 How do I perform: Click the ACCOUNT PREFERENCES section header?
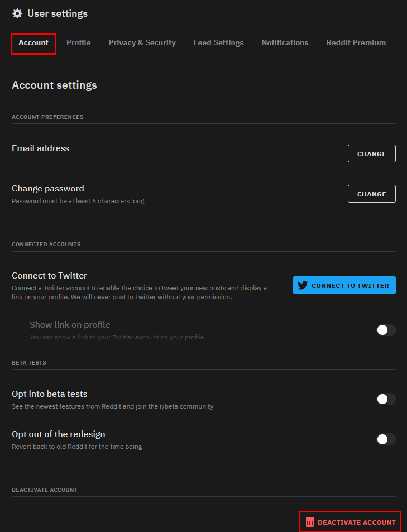click(x=47, y=117)
